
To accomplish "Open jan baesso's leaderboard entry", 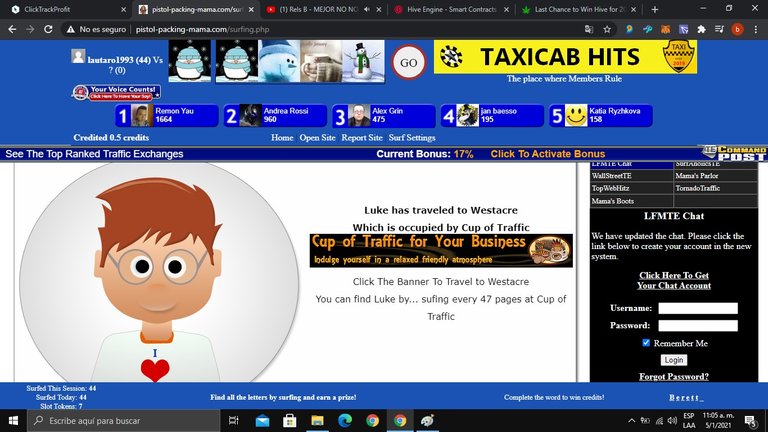I will pyautogui.click(x=492, y=116).
